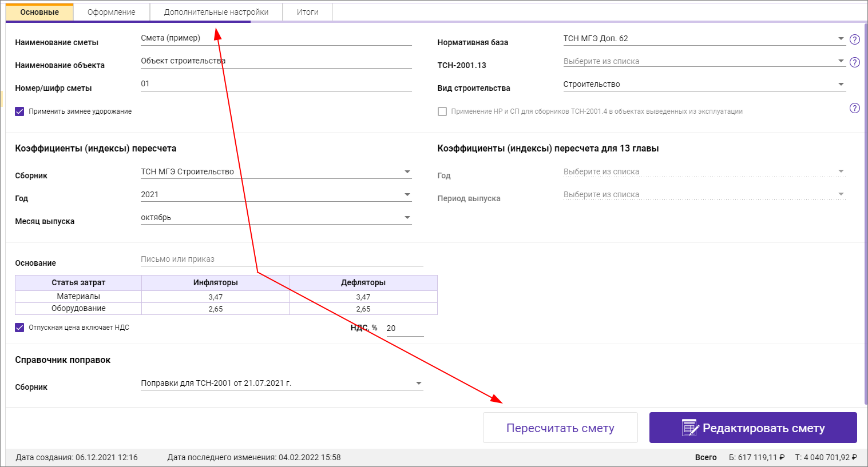Viewport: 868px width, 467px height.
Task: Click the Пересчитать смету button
Action: coord(560,428)
